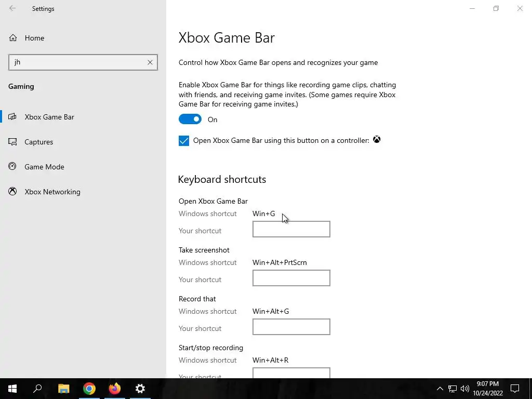Uncheck open Game Bar with controller button

click(x=184, y=140)
